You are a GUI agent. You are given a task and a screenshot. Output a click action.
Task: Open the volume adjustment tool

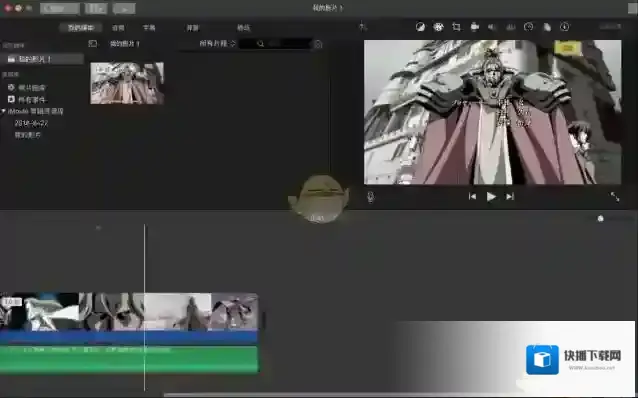492,27
